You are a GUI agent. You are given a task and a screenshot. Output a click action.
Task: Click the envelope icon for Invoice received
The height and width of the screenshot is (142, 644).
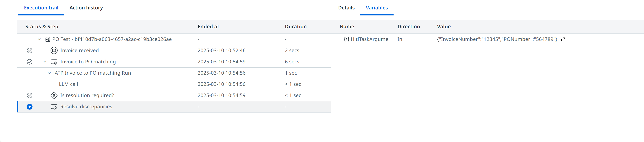pos(54,50)
